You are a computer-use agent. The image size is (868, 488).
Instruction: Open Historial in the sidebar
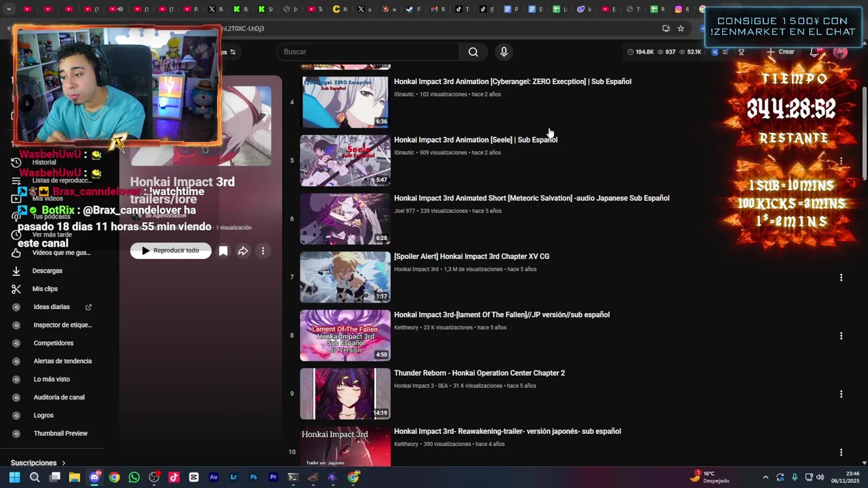(x=44, y=163)
